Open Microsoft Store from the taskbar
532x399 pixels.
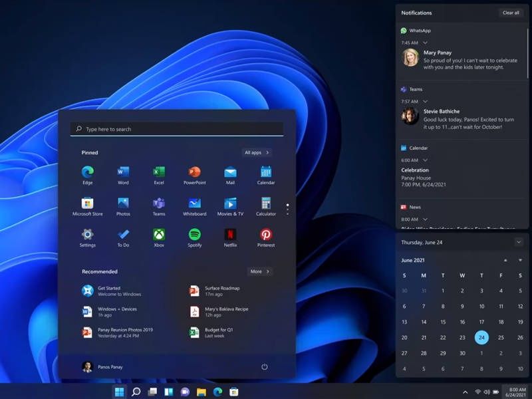(x=234, y=392)
